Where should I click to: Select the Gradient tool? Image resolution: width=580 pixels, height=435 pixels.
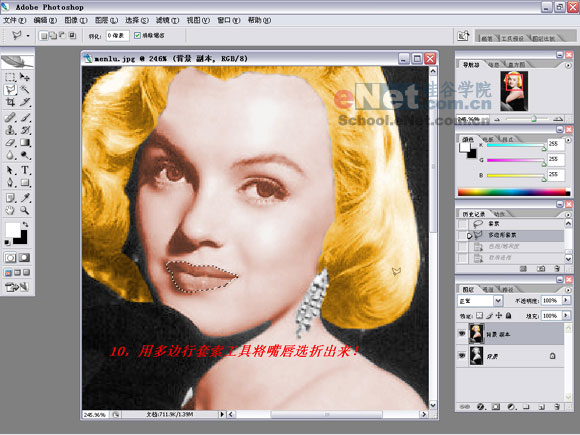[x=25, y=142]
